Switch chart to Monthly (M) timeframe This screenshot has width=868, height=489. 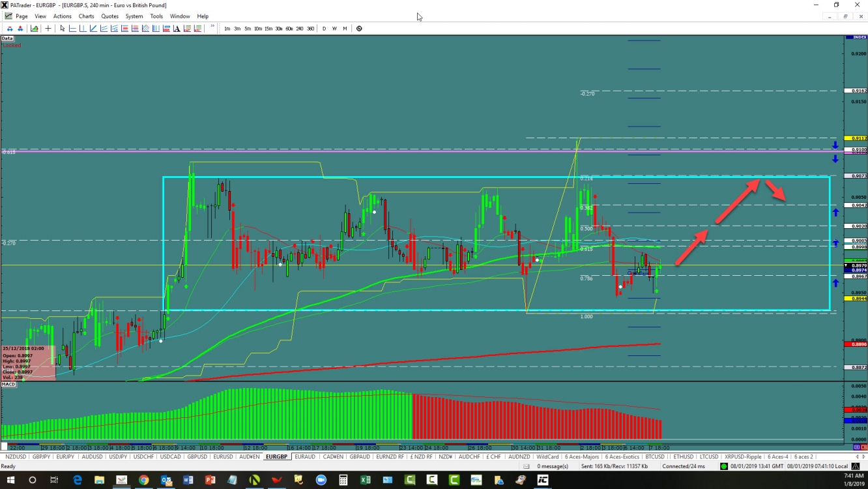coord(345,29)
